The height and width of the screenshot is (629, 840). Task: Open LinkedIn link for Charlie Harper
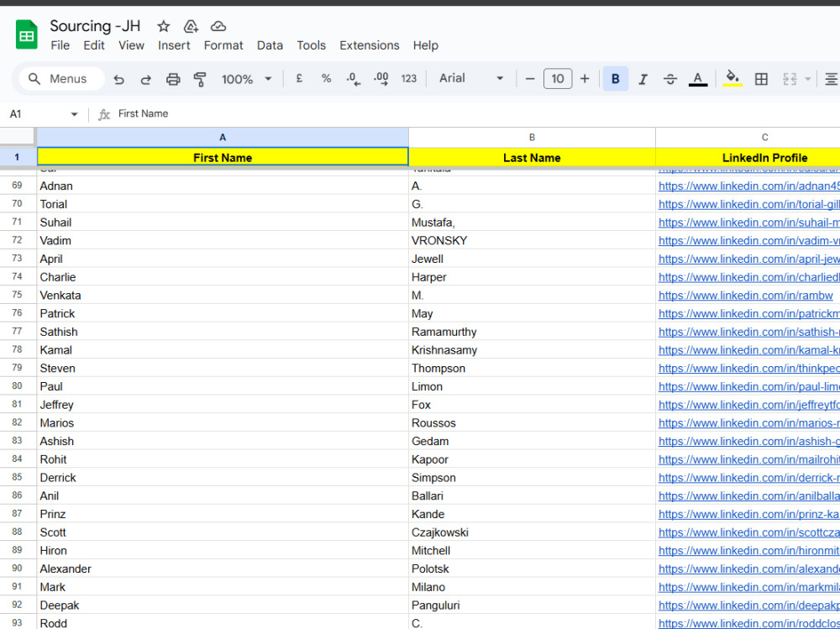click(748, 277)
